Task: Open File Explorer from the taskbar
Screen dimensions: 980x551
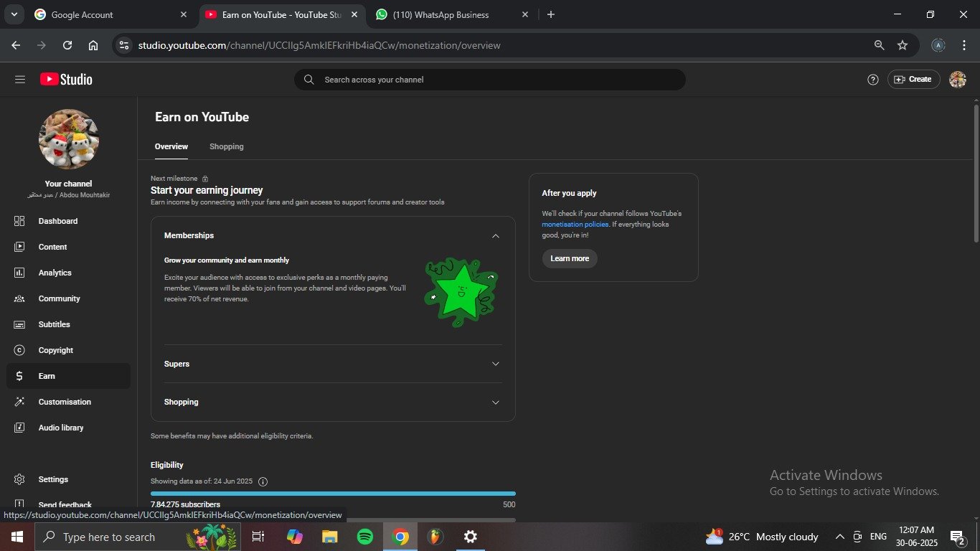Action: [329, 537]
